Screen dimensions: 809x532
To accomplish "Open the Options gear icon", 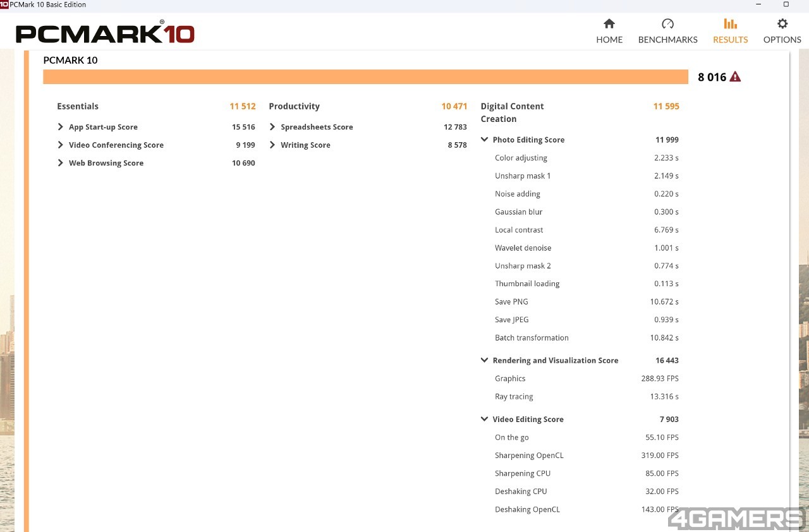I will coord(782,24).
